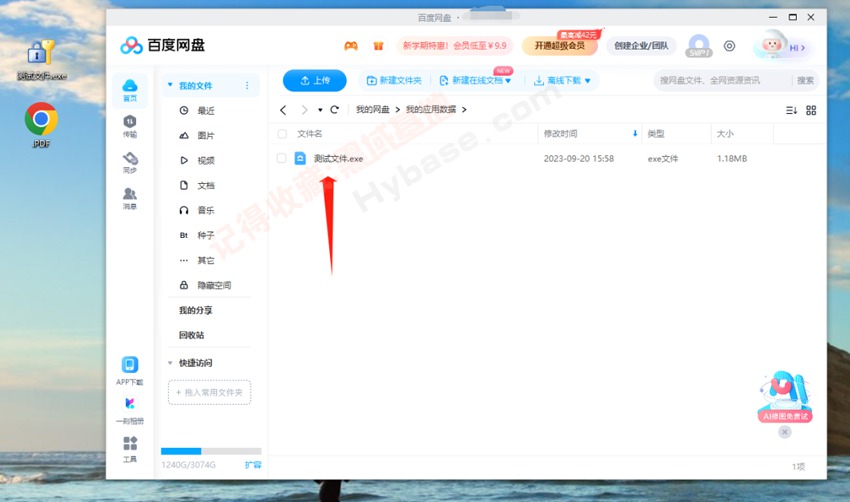Refresh the file list
This screenshot has height=502, width=850.
pos(334,110)
